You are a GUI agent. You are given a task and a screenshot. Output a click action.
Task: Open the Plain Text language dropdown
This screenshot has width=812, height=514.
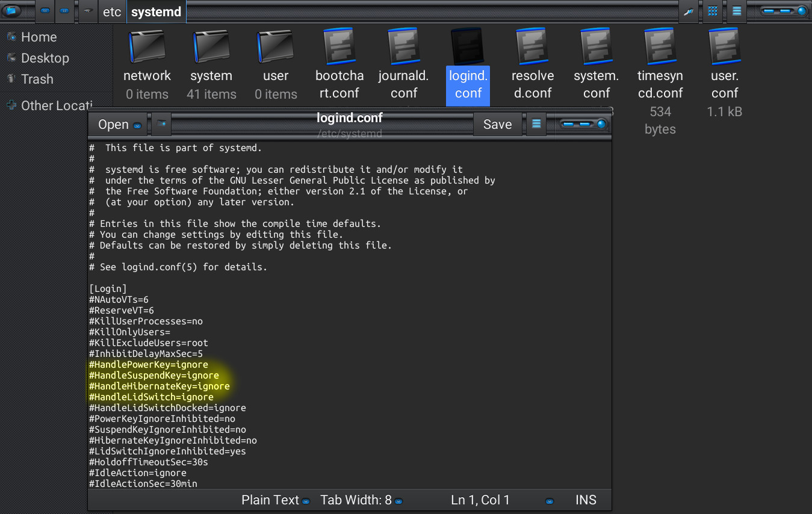[x=276, y=500]
